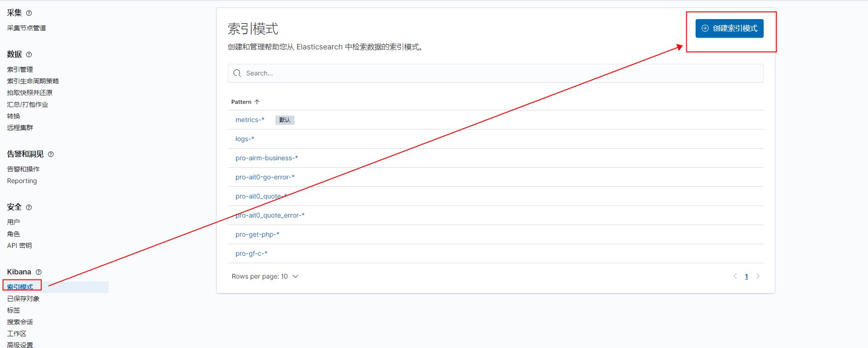Click help icon next to 告警和洞见
868x348 pixels.
[51, 154]
